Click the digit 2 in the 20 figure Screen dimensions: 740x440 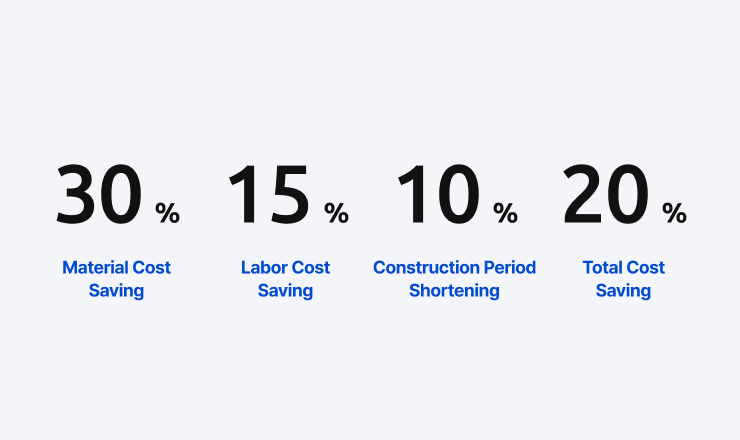point(585,193)
